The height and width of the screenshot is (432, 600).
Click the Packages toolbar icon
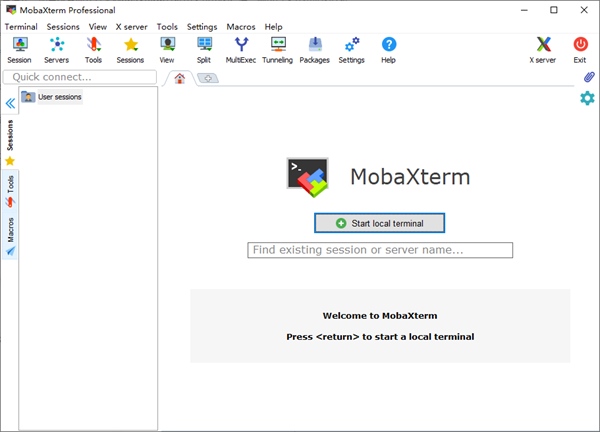coord(314,49)
